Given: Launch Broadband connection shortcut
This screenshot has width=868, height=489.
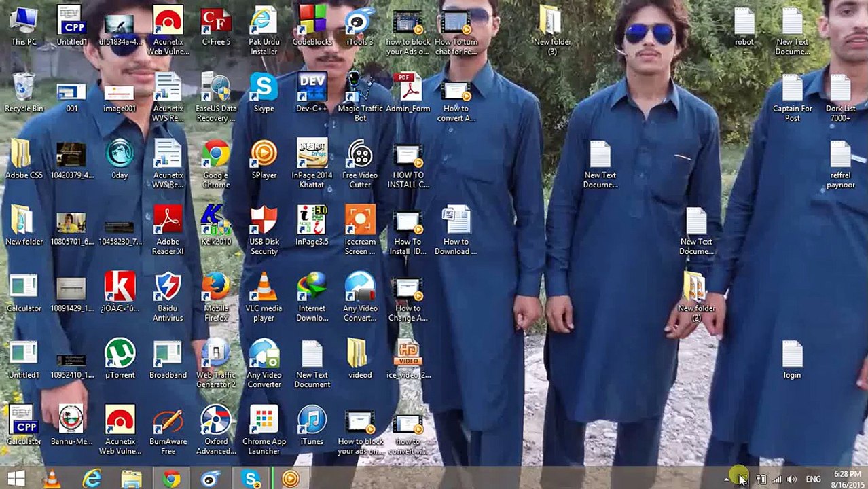Looking at the screenshot, I should point(168,360).
